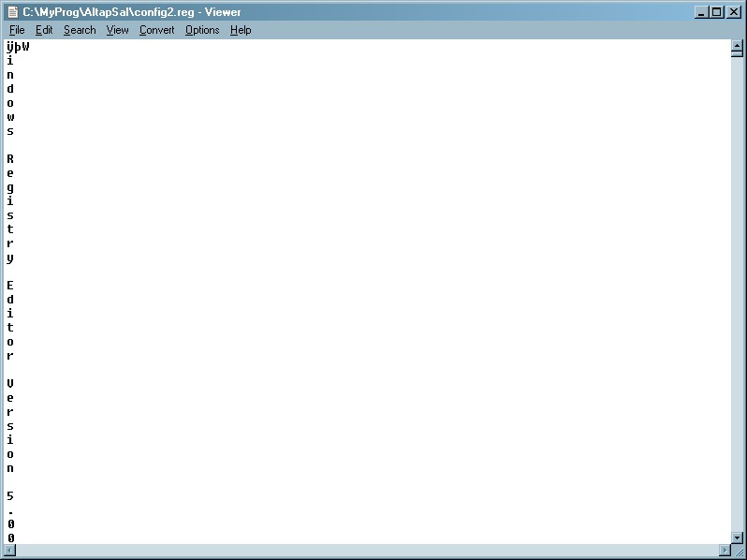Click the horizontal scrollbar left arrow
Image resolution: width=747 pixels, height=560 pixels.
[x=9, y=551]
